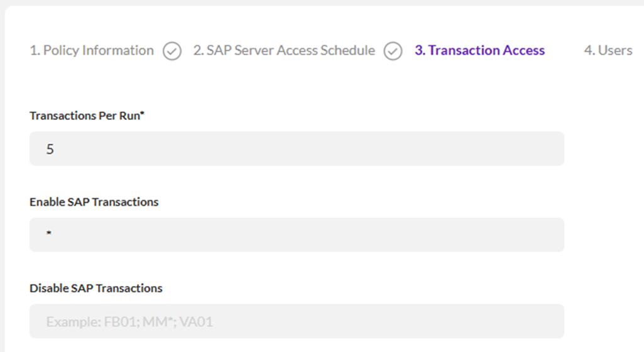Click the step number 2 before SAP Server
The image size is (644, 352).
pyautogui.click(x=197, y=50)
